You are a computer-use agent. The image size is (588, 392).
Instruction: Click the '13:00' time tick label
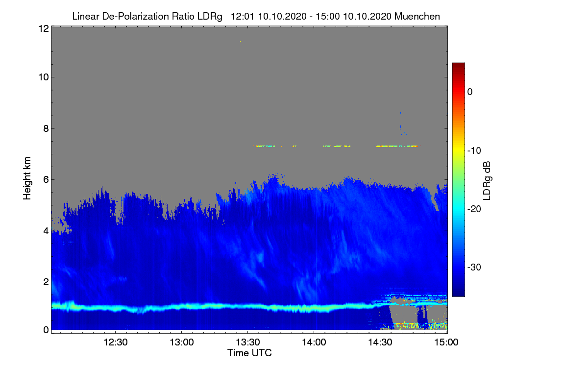(182, 342)
